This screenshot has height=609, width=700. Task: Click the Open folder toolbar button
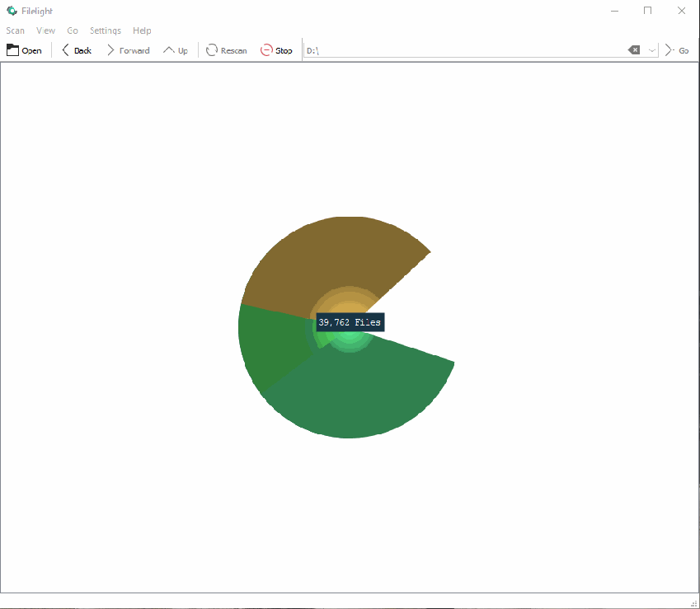(x=24, y=50)
